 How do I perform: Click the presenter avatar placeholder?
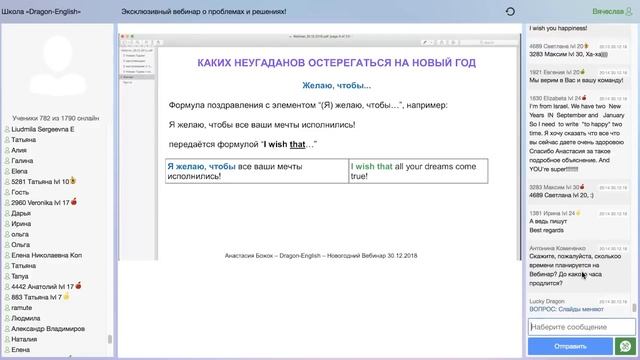tap(58, 66)
